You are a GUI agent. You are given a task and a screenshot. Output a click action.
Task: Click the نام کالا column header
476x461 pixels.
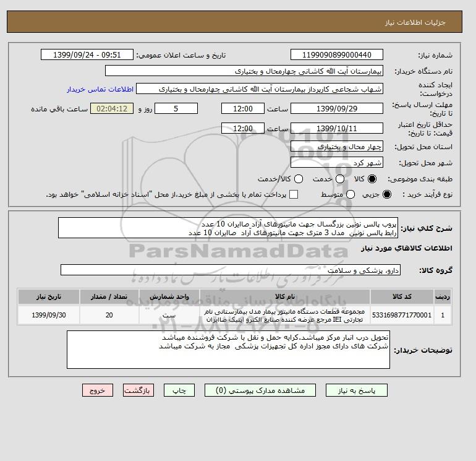coord(285,296)
